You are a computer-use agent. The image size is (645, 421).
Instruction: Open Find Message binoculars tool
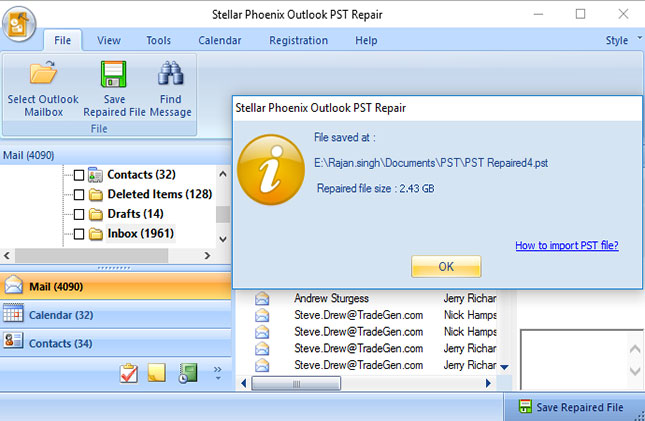point(170,73)
